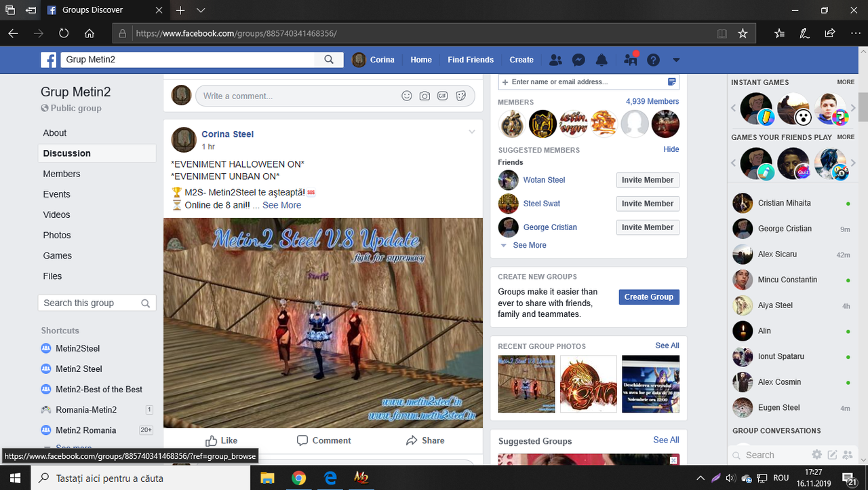The width and height of the screenshot is (868, 490).
Task: Open Quick Help question mark icon
Action: (x=653, y=60)
